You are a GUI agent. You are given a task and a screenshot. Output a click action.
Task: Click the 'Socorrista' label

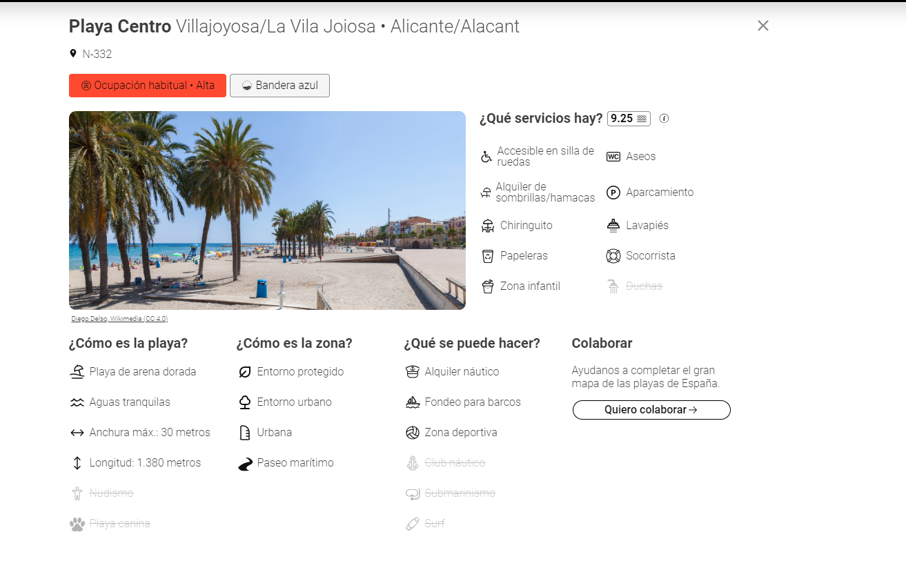click(x=651, y=255)
